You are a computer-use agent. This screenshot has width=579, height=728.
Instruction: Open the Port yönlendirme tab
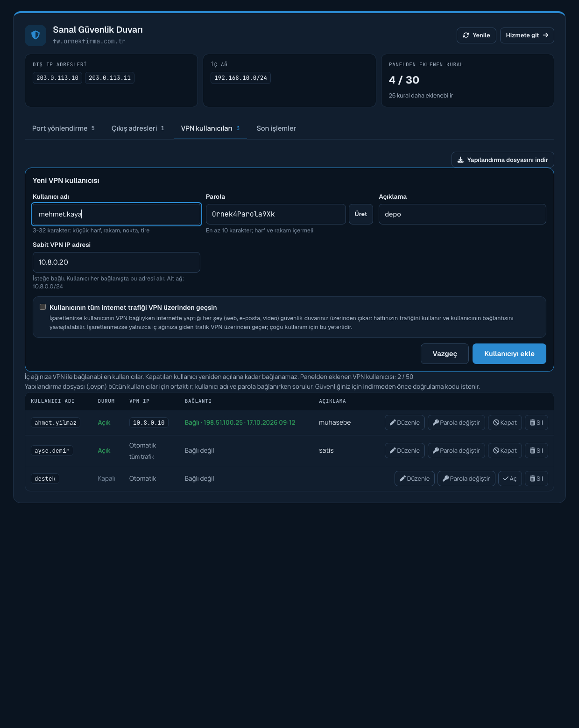point(64,128)
